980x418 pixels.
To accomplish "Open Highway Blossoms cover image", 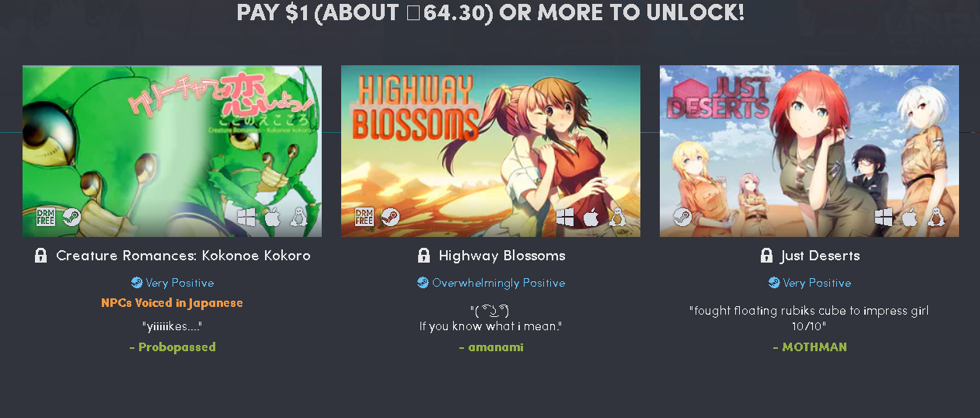I will click(490, 151).
